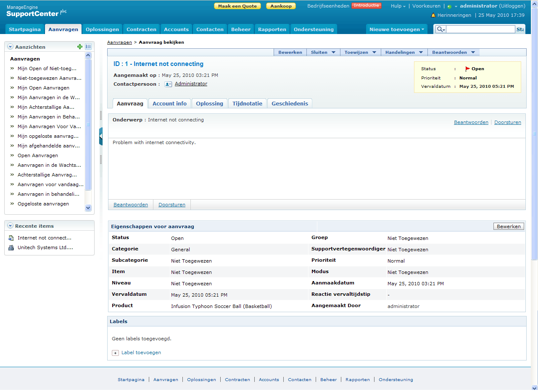Click Bewerken in Eigenschappen voor aanvraag
This screenshot has height=392, width=538.
point(509,226)
